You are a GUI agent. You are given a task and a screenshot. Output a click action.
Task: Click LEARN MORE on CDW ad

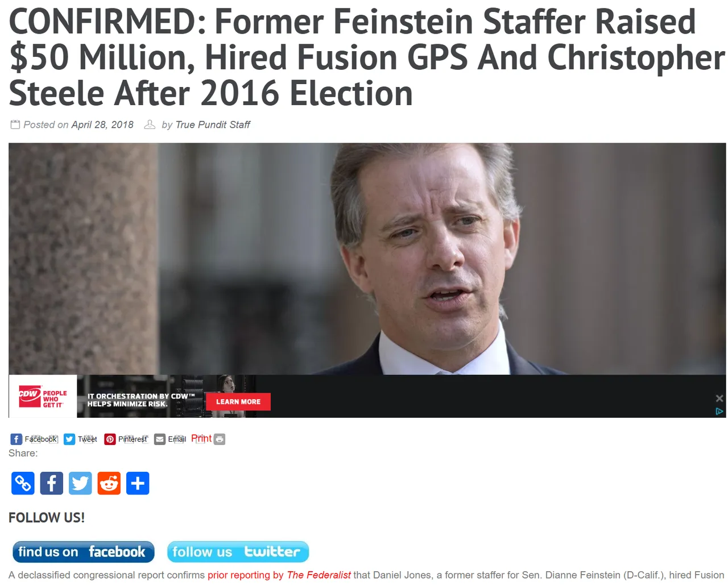(x=238, y=402)
